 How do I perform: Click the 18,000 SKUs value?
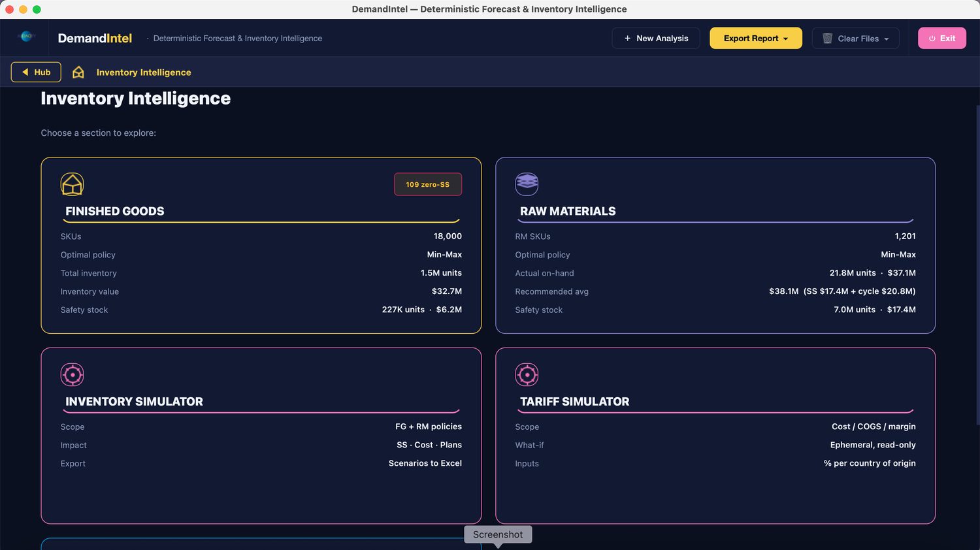pos(448,236)
